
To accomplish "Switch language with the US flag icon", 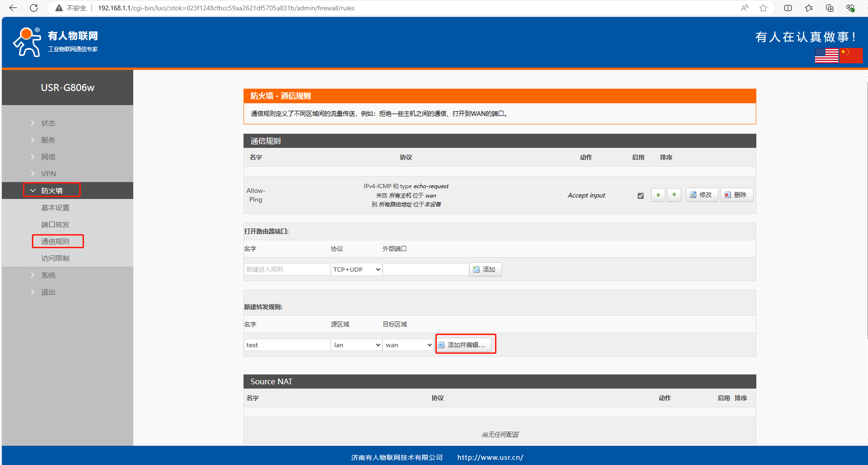I will [826, 55].
